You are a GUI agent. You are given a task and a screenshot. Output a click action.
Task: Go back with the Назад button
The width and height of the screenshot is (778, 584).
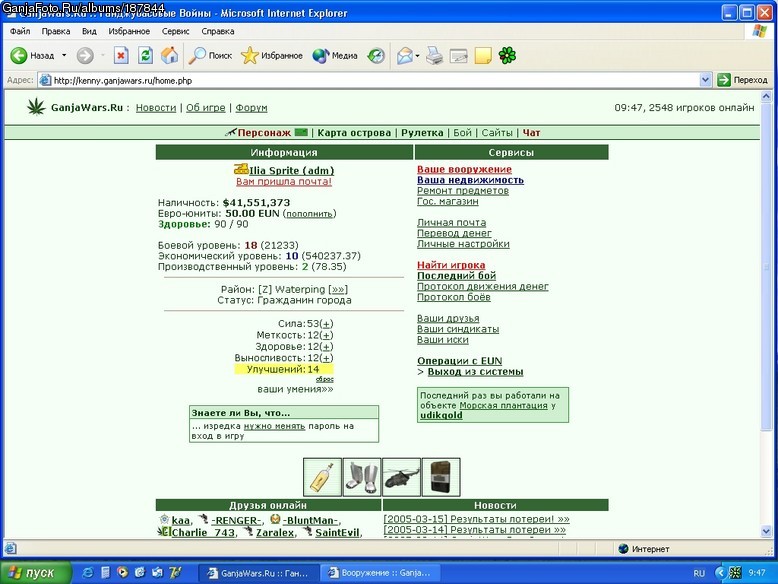pyautogui.click(x=32, y=56)
